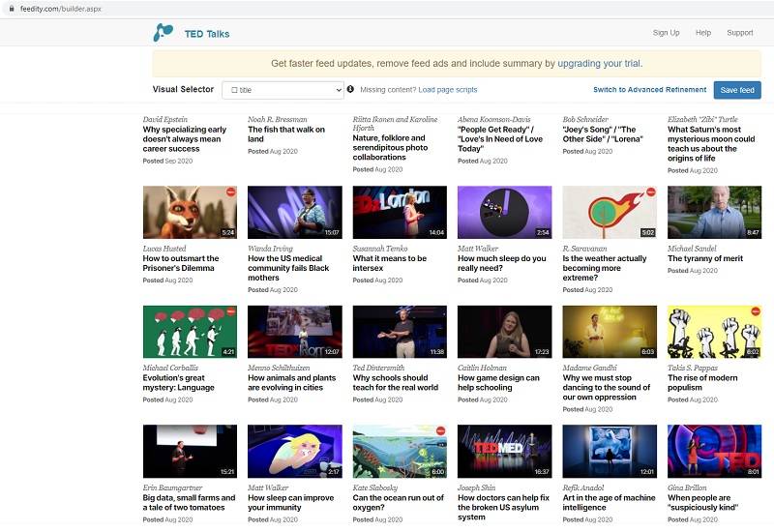The height and width of the screenshot is (532, 774).
Task: Open the tyranny of merit video thumbnail
Action: click(714, 212)
